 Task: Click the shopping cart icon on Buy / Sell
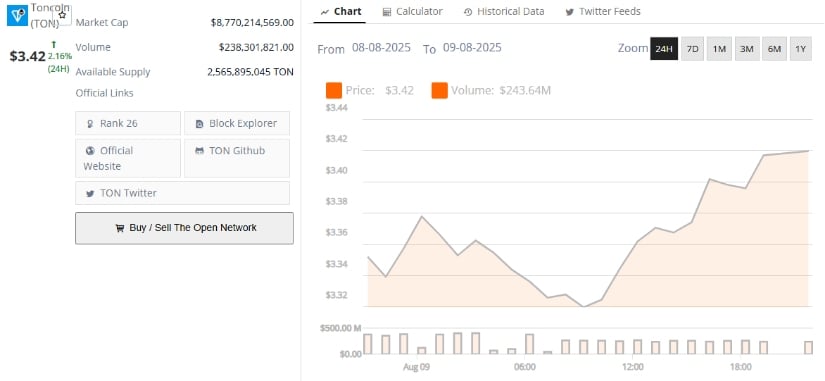pyautogui.click(x=119, y=228)
